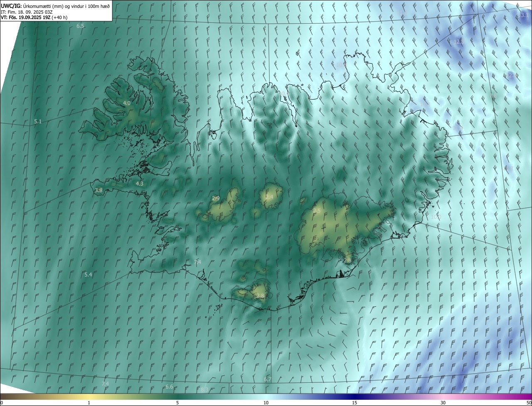Click the 'VT: Fös. 19.09.2025 19Z (+40 h)' line
The width and height of the screenshot is (532, 406).
click(x=34, y=18)
